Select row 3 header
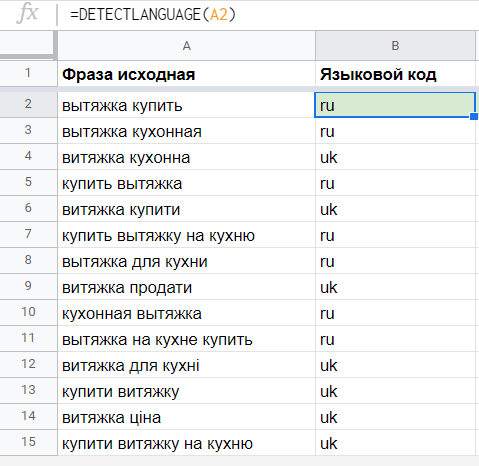Screen dimensions: 479x466 pyautogui.click(x=28, y=130)
